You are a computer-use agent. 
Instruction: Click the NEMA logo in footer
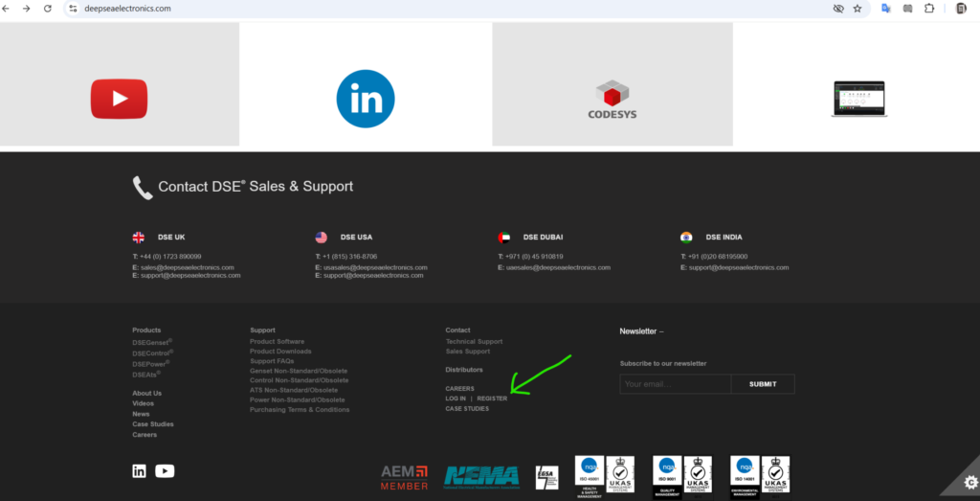coord(481,476)
